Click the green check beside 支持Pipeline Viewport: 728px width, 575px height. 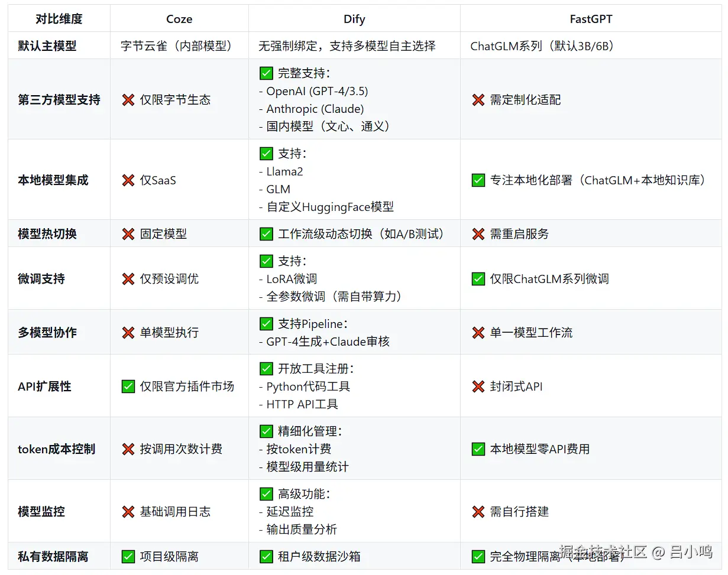[x=266, y=324]
